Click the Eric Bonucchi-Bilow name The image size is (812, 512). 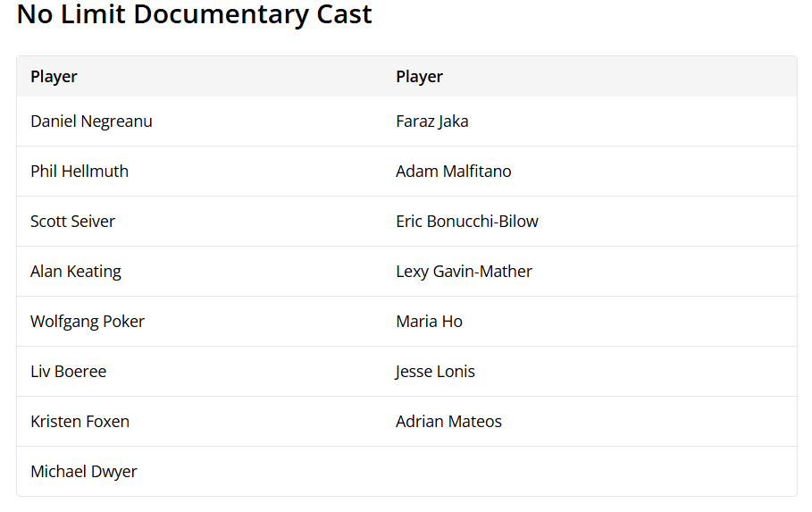click(x=466, y=222)
